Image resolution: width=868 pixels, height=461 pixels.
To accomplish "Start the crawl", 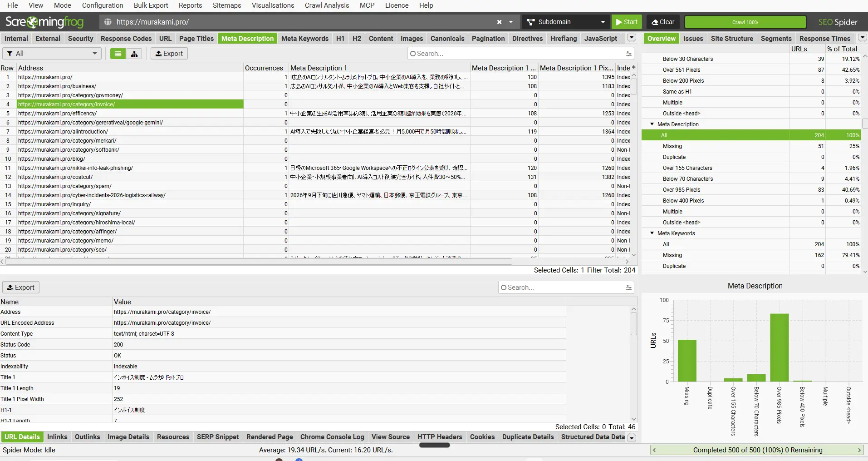I will coord(627,22).
